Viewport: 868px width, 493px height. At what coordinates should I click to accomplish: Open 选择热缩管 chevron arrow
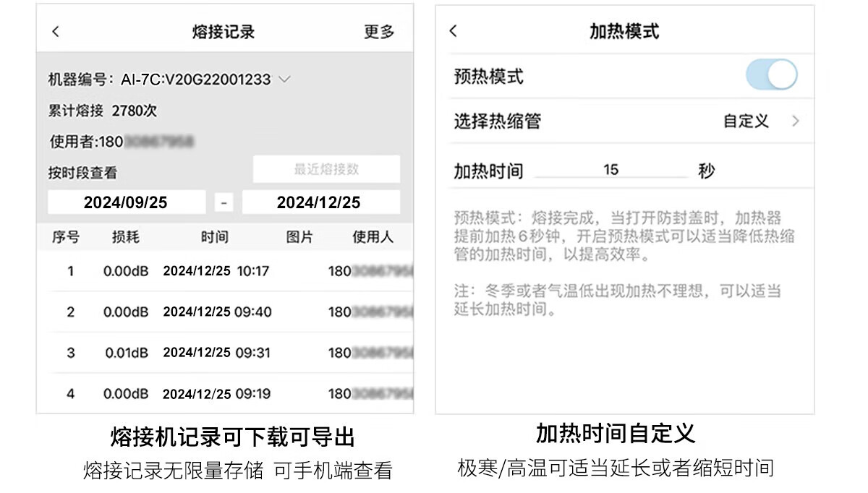795,121
